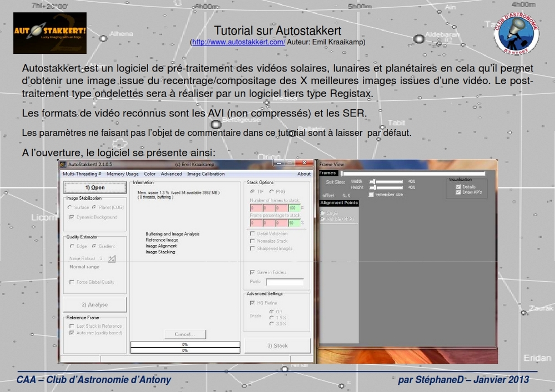The width and height of the screenshot is (555, 392).
Task: Open the Color menu
Action: tap(150, 174)
